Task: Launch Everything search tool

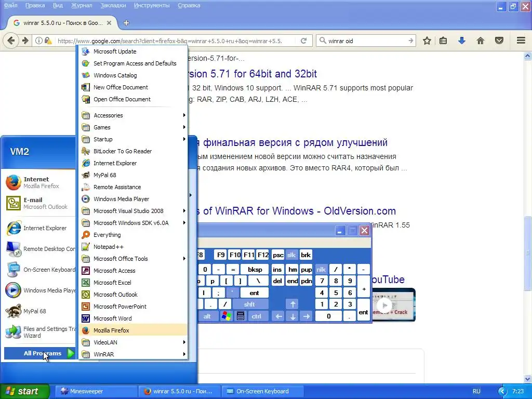Action: pos(133,235)
